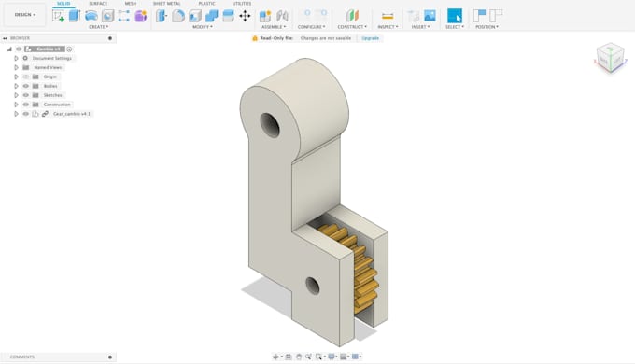Click the Upgrade link
This screenshot has width=635, height=364.
click(370, 38)
